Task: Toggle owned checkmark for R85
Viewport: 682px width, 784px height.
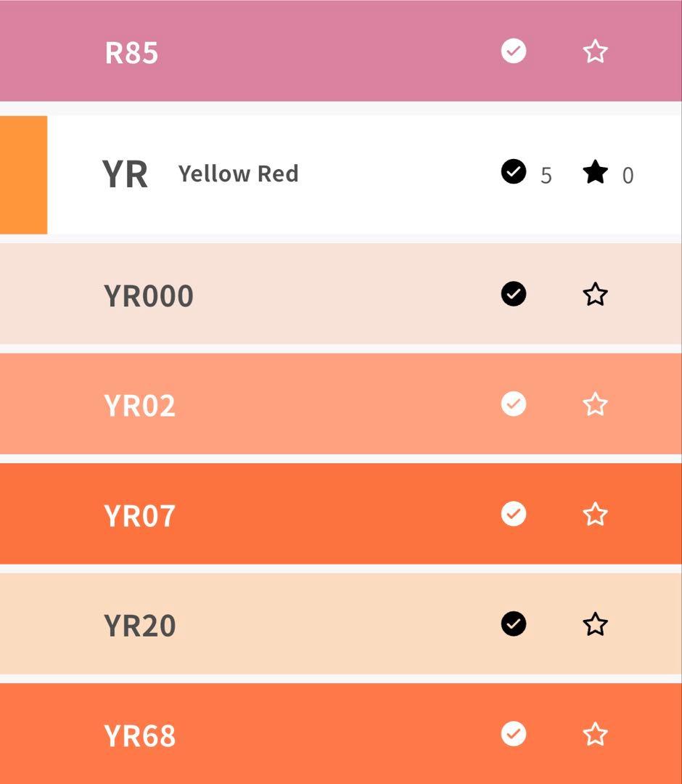Action: tap(514, 52)
